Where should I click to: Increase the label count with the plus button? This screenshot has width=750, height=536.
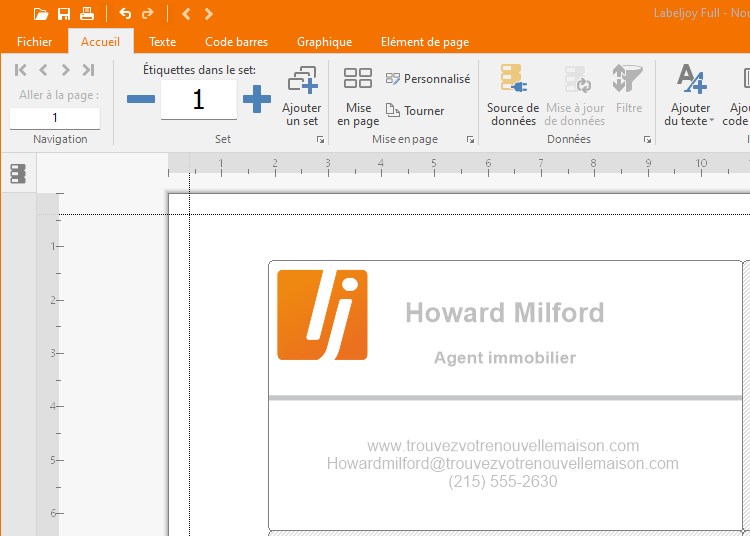[x=257, y=99]
